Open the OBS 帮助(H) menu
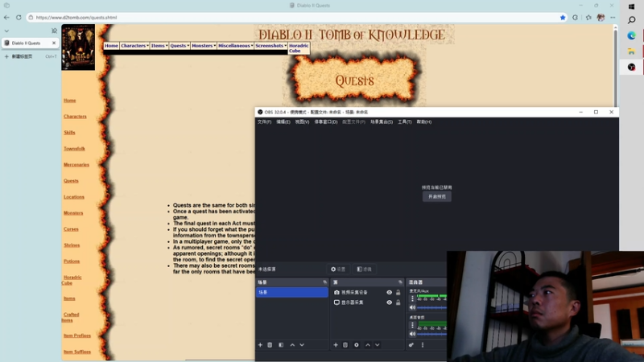 [x=424, y=122]
